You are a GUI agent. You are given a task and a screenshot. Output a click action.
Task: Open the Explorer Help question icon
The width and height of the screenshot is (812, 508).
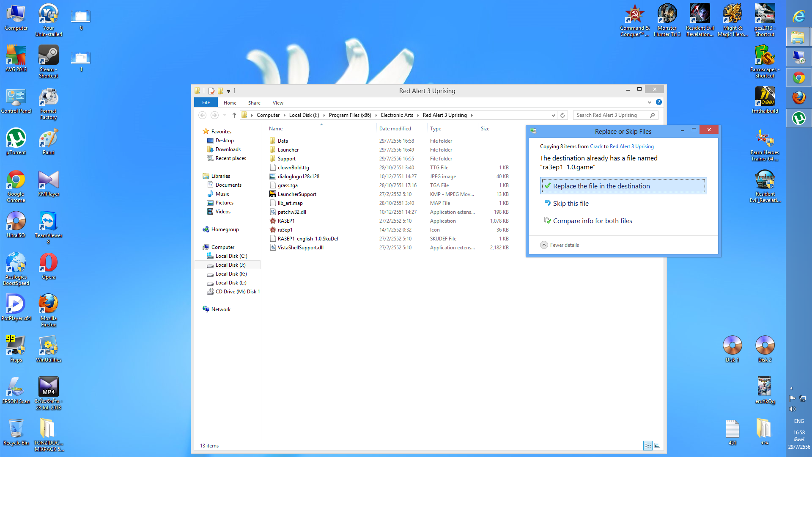pos(658,102)
